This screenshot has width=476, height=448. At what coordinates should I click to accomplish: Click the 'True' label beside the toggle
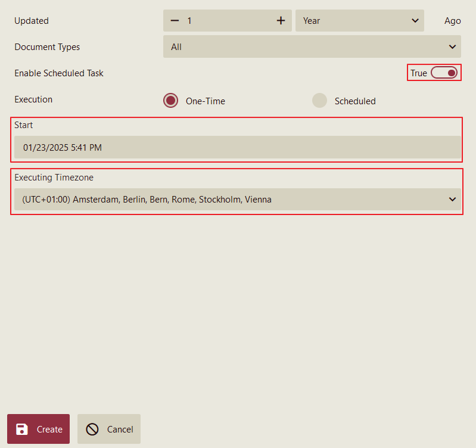click(x=419, y=73)
